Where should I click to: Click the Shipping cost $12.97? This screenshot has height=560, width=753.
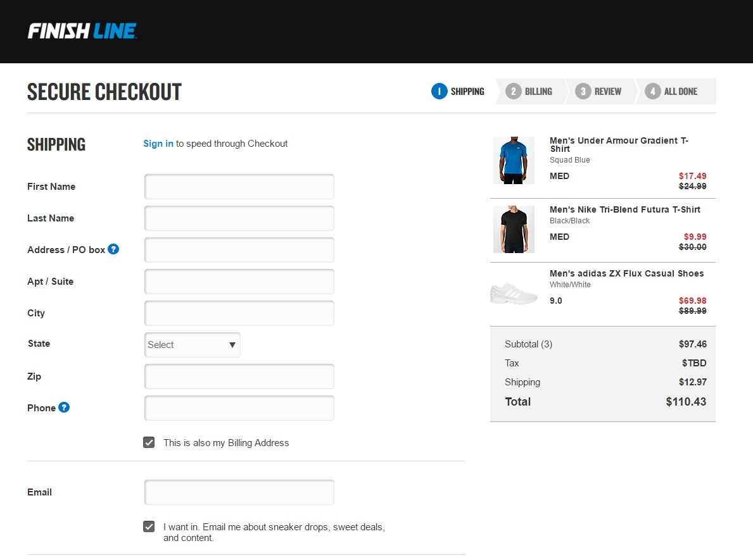(x=692, y=382)
